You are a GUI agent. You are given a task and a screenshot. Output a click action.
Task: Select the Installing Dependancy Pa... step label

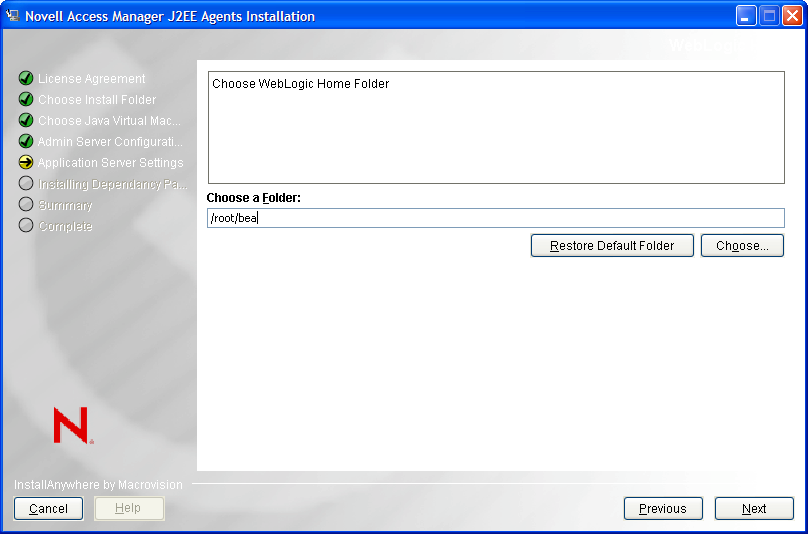click(113, 184)
